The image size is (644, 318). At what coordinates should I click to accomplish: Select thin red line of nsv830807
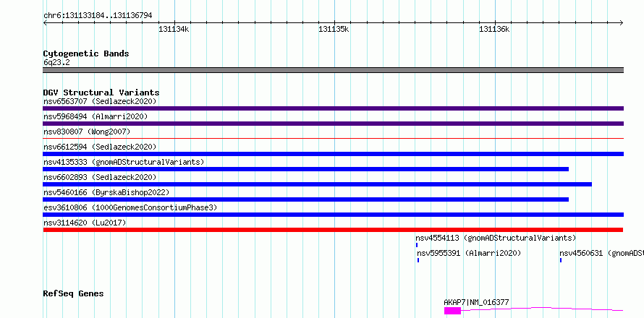click(x=333, y=139)
